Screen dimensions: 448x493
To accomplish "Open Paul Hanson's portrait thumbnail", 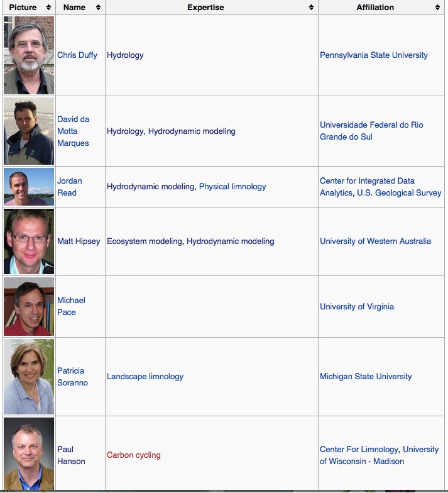I will [x=29, y=453].
